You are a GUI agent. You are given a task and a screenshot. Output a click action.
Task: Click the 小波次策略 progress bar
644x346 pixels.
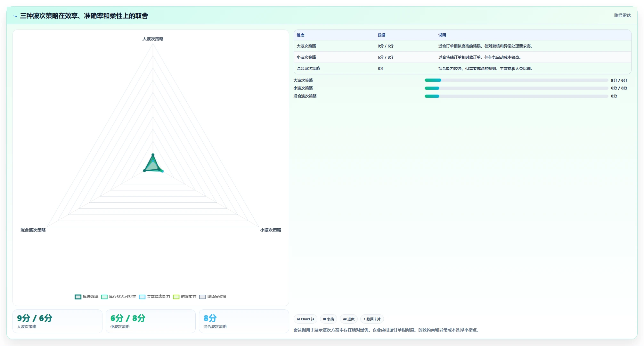pos(516,88)
